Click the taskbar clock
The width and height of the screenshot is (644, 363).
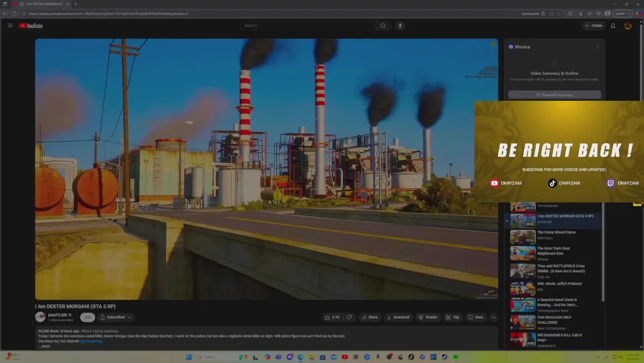tap(632, 357)
